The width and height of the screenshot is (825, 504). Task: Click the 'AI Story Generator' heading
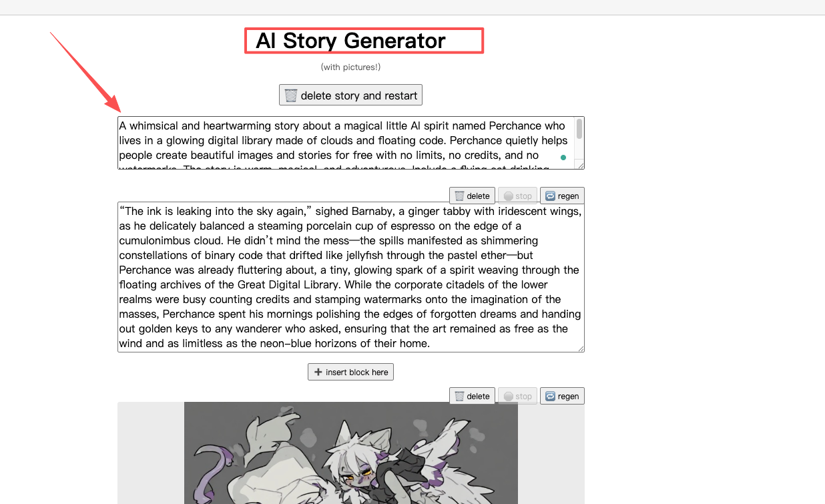coord(351,41)
